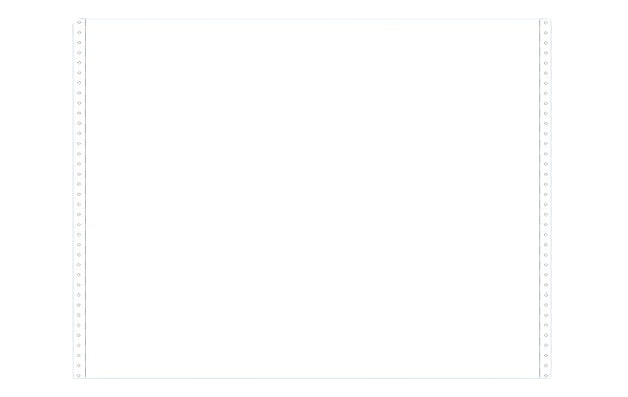
Task: Click the bottommost hole on right tractor strip
Action: coord(545,375)
